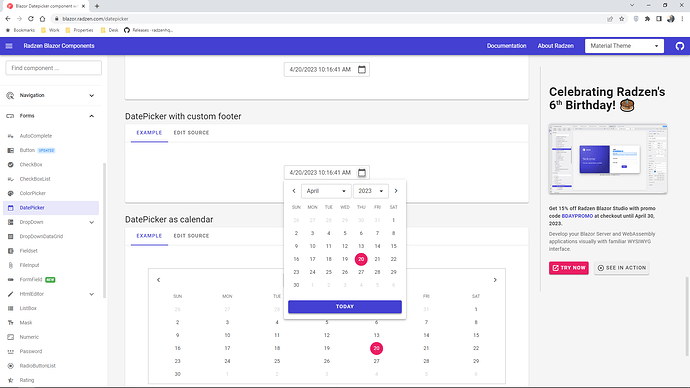This screenshot has height=388, width=690.
Task: Open the Radzen Studio promo screenshot thumbnail
Action: pos(608,159)
